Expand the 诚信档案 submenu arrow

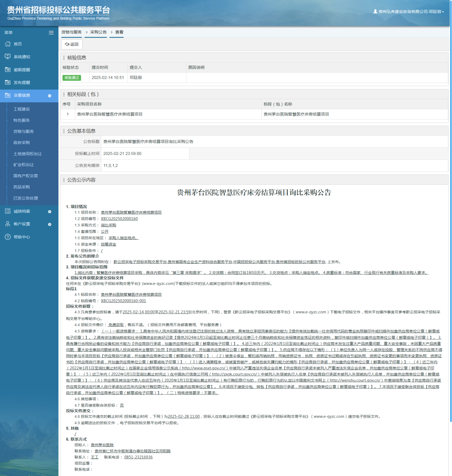[x=50, y=212]
